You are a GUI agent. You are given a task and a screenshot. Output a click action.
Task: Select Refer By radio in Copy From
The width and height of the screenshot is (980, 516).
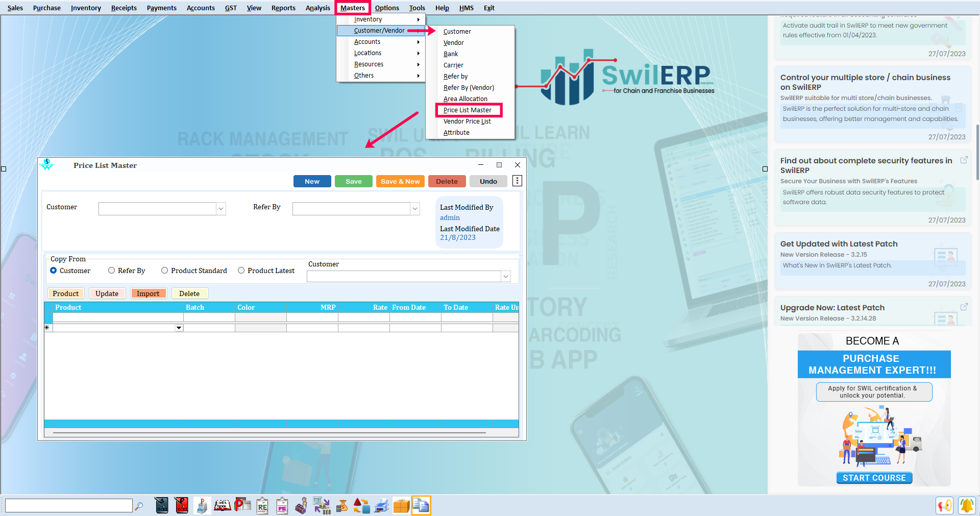(111, 271)
